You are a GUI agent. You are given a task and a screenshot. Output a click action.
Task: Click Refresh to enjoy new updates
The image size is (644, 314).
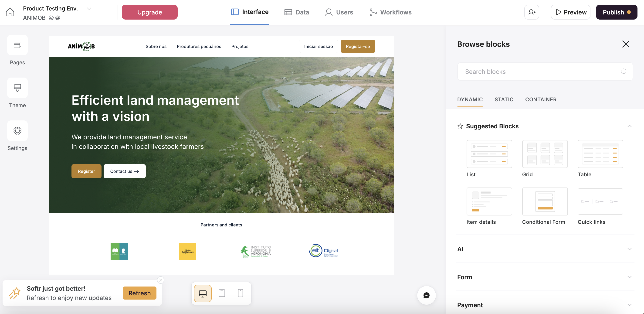pyautogui.click(x=139, y=293)
